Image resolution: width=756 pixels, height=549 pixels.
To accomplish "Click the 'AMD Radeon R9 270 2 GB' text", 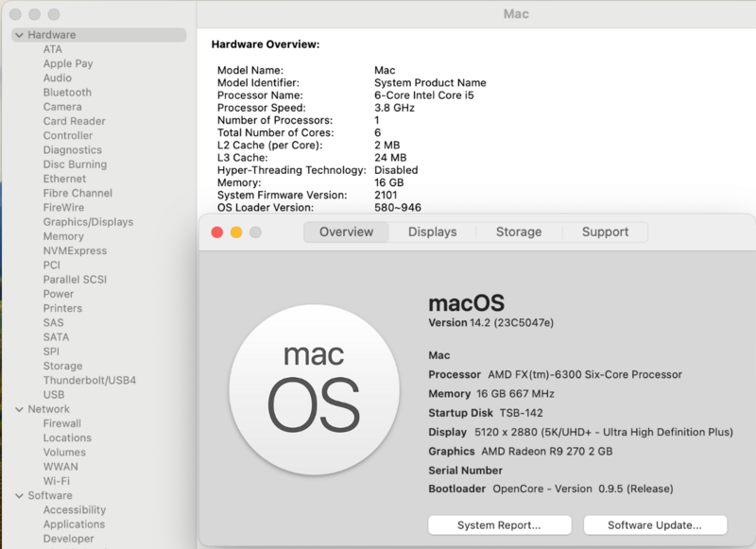I will pyautogui.click(x=547, y=452).
